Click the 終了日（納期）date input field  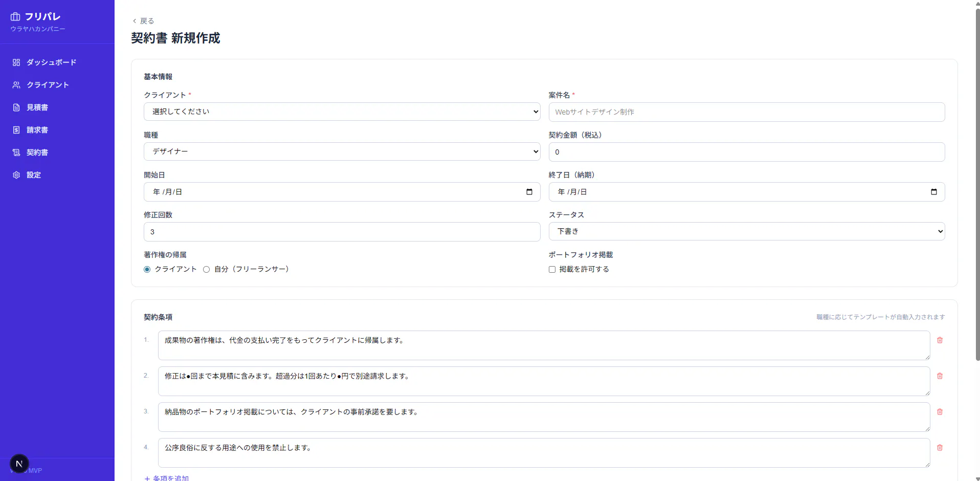pyautogui.click(x=747, y=192)
